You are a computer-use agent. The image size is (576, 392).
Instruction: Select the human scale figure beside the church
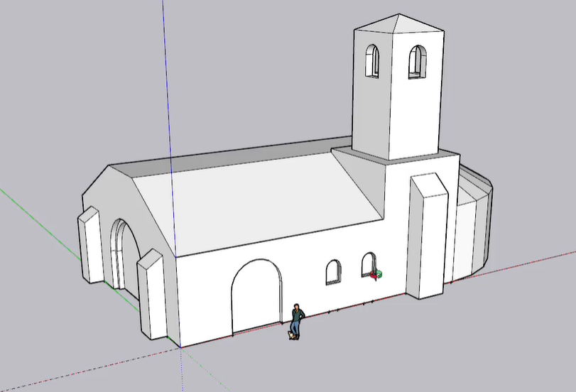tap(296, 322)
